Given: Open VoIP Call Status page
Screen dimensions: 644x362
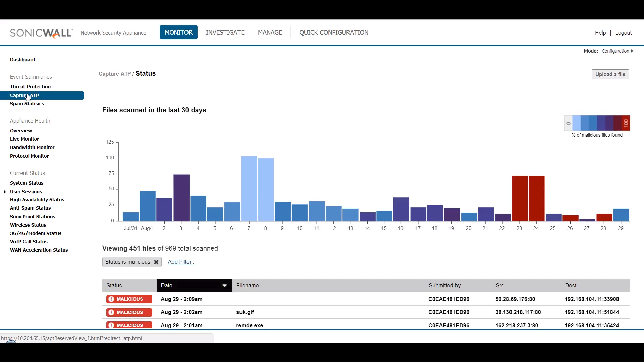Looking at the screenshot, I should coord(29,242).
